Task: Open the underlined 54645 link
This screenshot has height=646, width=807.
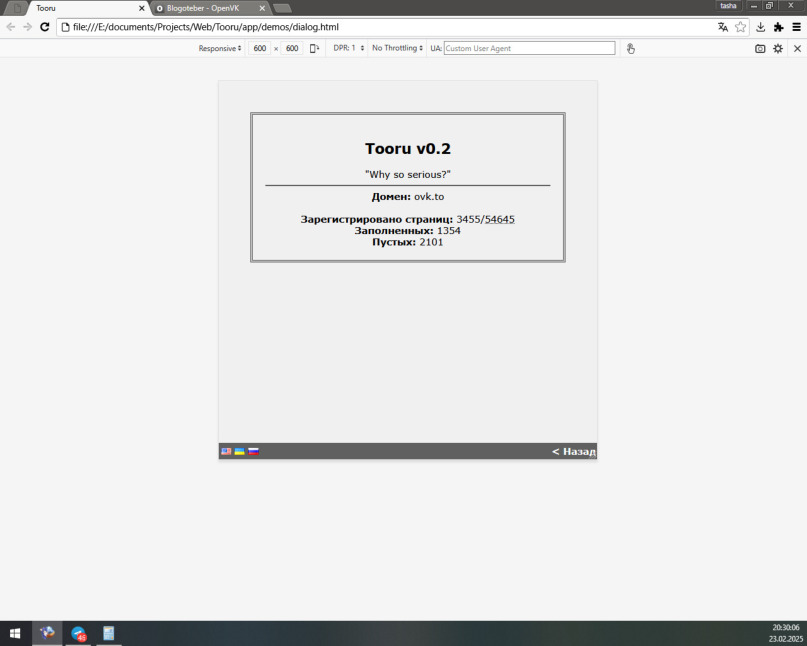Action: coord(499,219)
